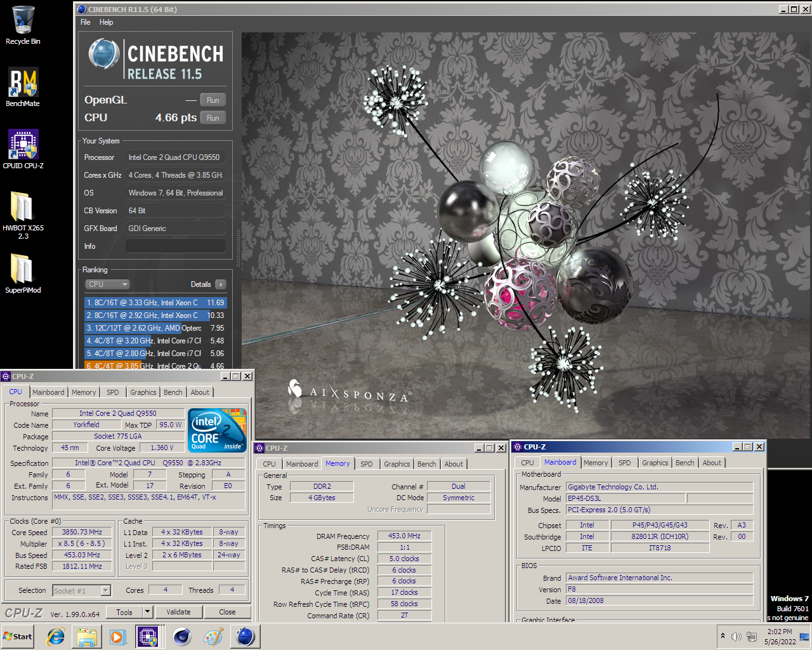Click the tray icon right of the clock
The image size is (812, 650).
[x=804, y=636]
